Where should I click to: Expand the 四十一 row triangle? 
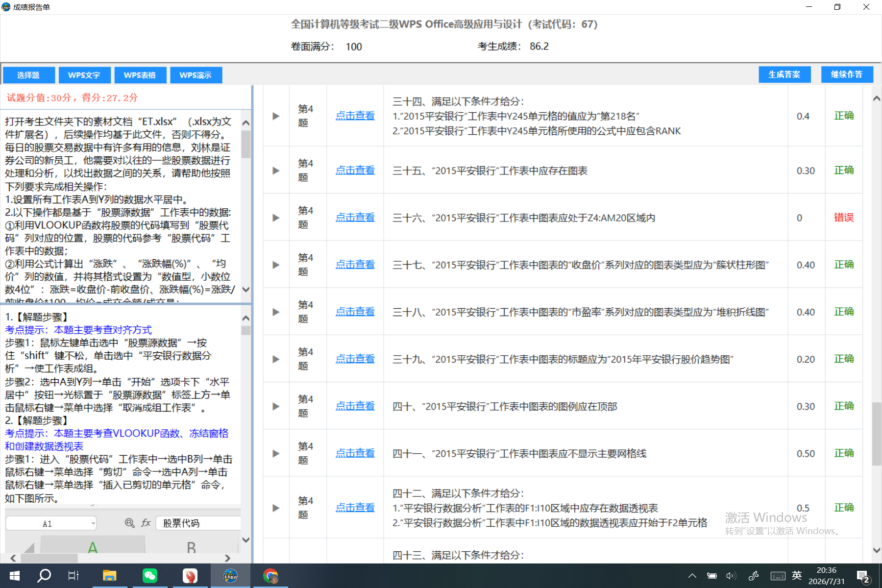coord(276,454)
